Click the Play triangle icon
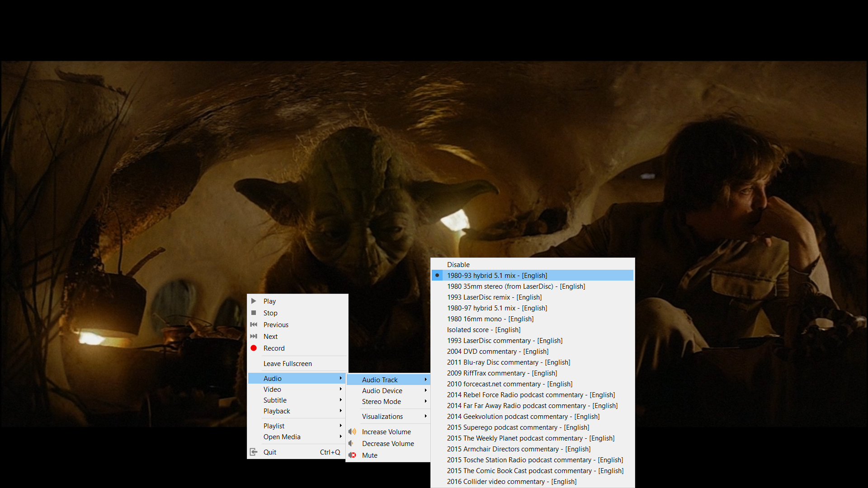The width and height of the screenshot is (868, 488). [x=254, y=301]
